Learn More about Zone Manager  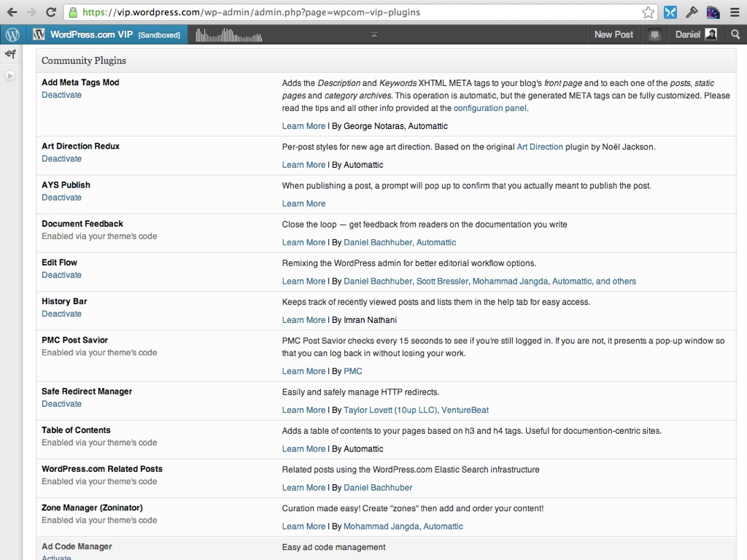(x=303, y=526)
